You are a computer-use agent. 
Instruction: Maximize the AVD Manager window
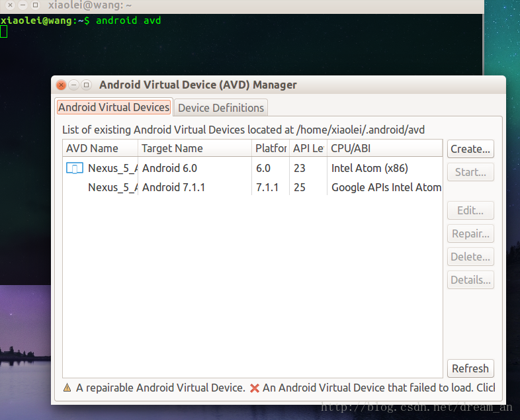[86, 85]
